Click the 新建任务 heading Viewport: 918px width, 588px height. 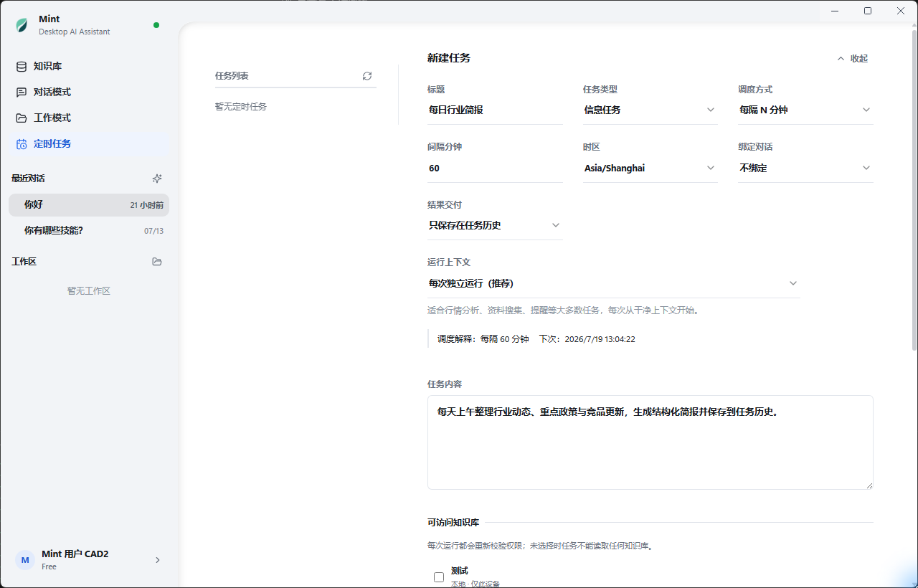point(449,58)
